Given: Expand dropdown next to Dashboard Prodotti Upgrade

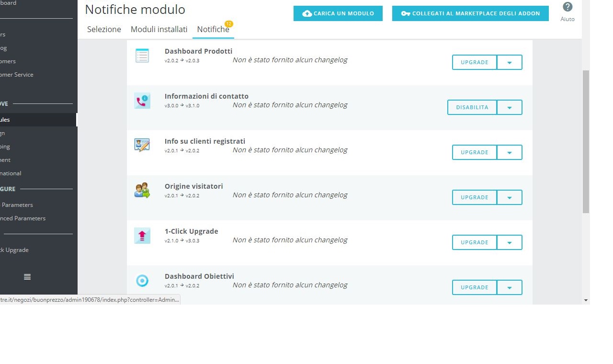Looking at the screenshot, I should coord(510,62).
